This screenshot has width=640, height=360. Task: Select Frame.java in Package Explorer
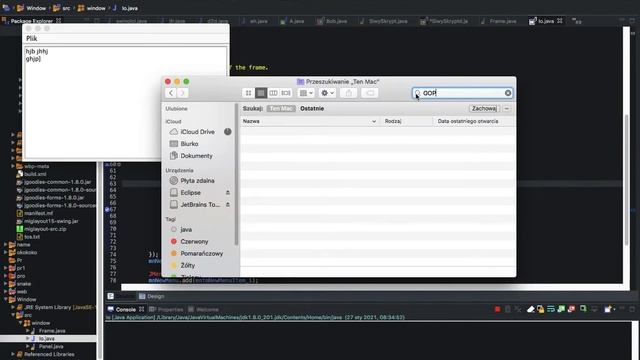pyautogui.click(x=52, y=331)
